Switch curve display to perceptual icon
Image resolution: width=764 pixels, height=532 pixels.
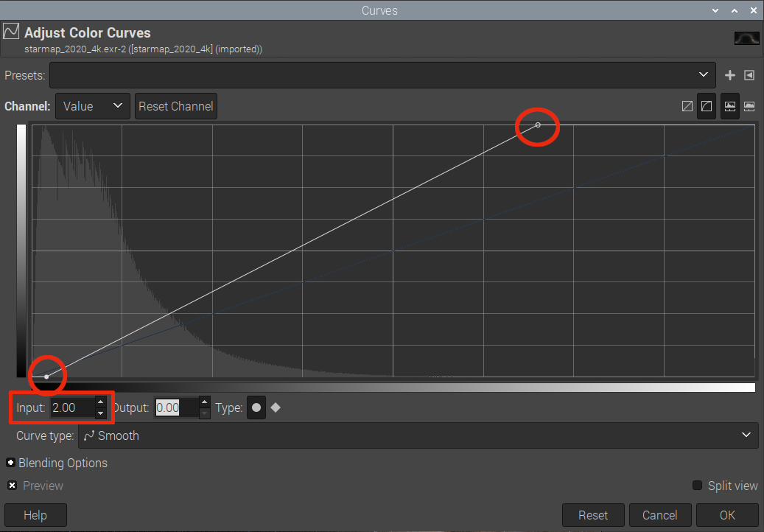[707, 106]
